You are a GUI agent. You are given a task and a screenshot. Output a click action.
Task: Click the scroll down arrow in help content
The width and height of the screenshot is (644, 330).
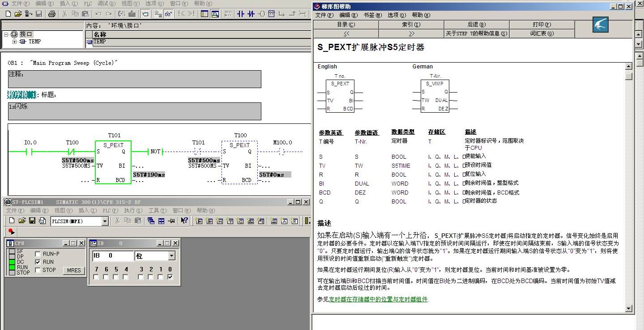click(x=629, y=309)
